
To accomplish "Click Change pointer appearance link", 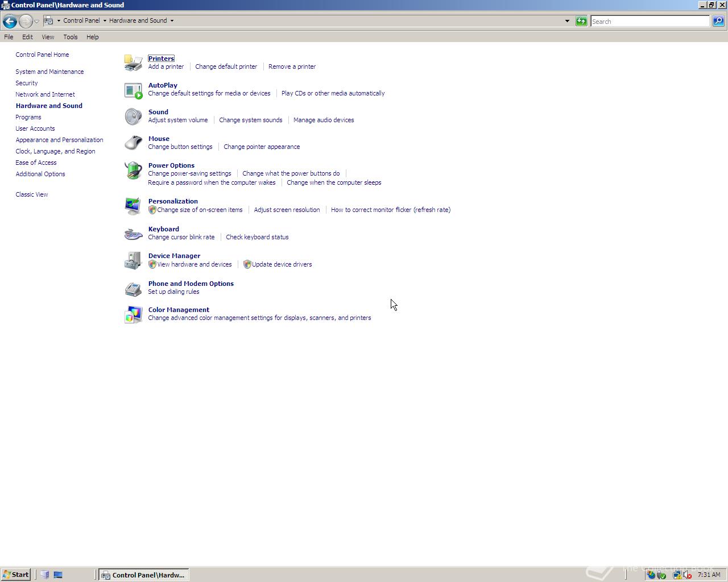I will [261, 147].
